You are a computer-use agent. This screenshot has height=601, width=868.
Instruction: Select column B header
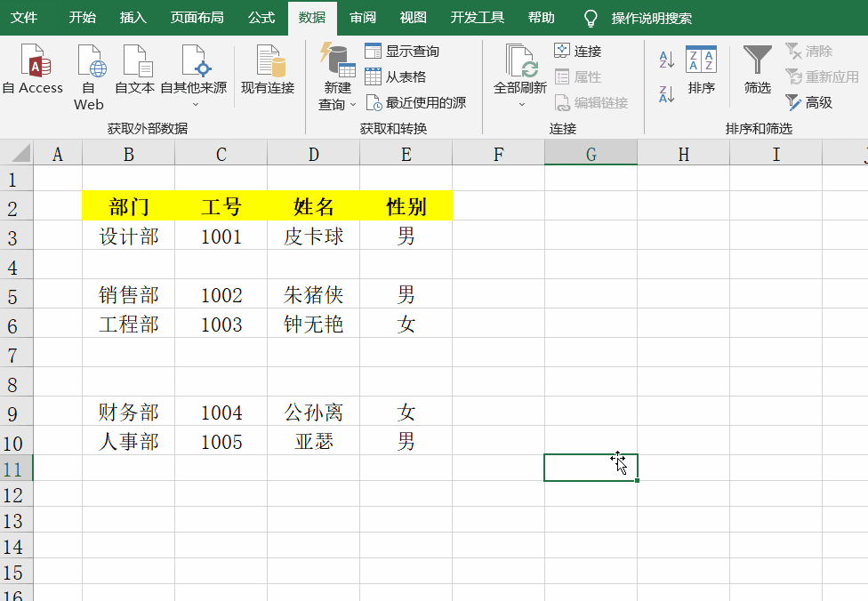point(128,154)
